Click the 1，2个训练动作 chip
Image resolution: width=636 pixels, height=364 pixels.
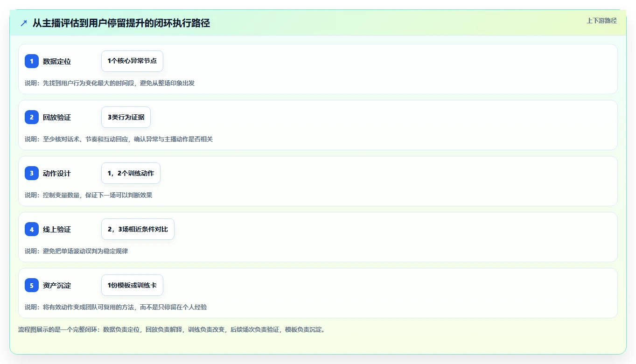[x=131, y=173]
